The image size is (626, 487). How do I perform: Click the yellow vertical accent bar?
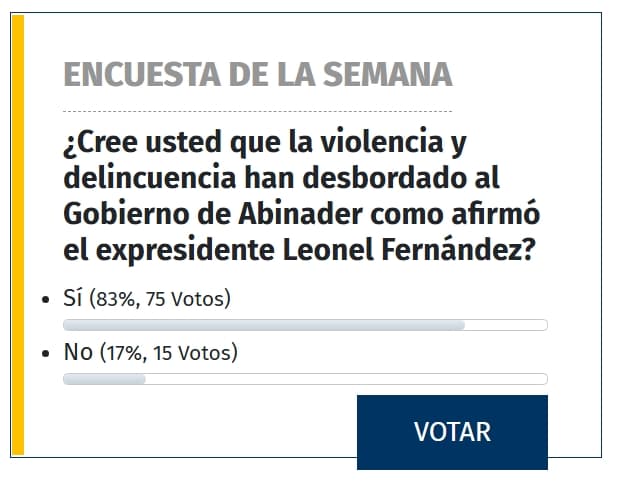click(18, 235)
